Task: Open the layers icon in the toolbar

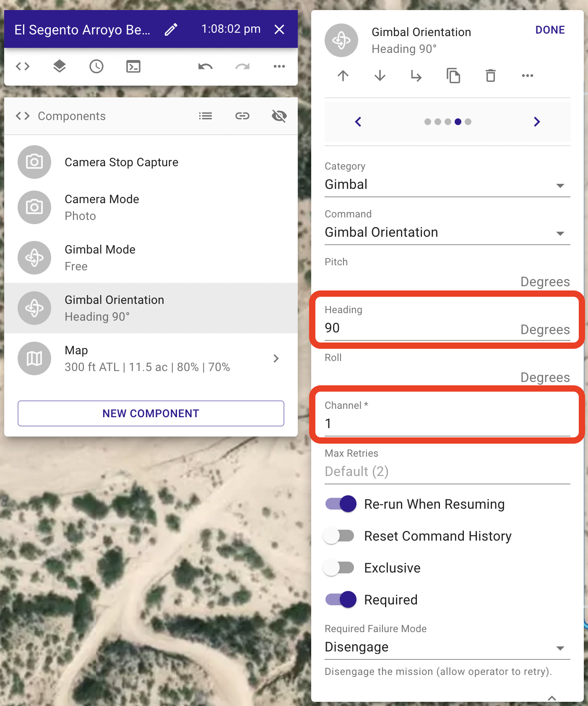Action: pyautogui.click(x=60, y=66)
